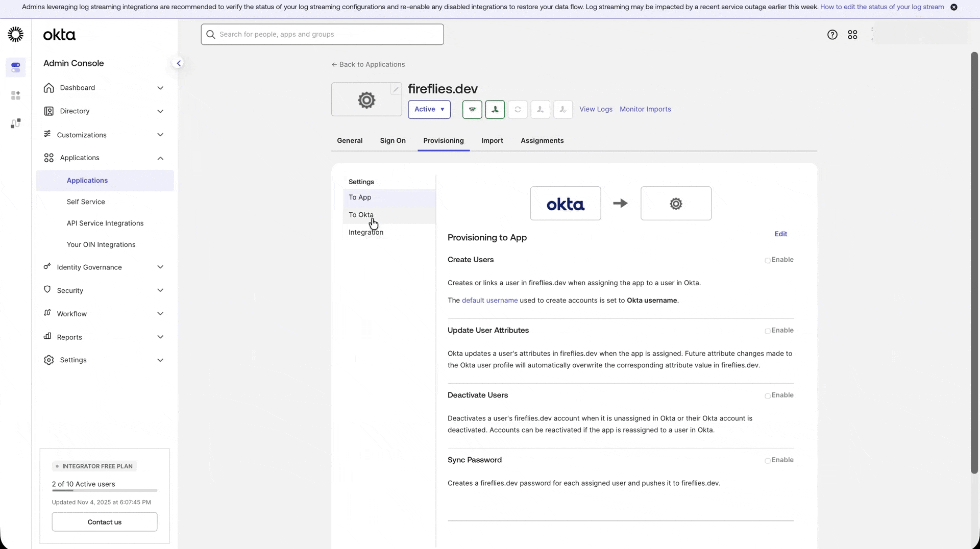Click the green import users status icon
Viewport: 980px width, 549px height.
pyautogui.click(x=495, y=109)
